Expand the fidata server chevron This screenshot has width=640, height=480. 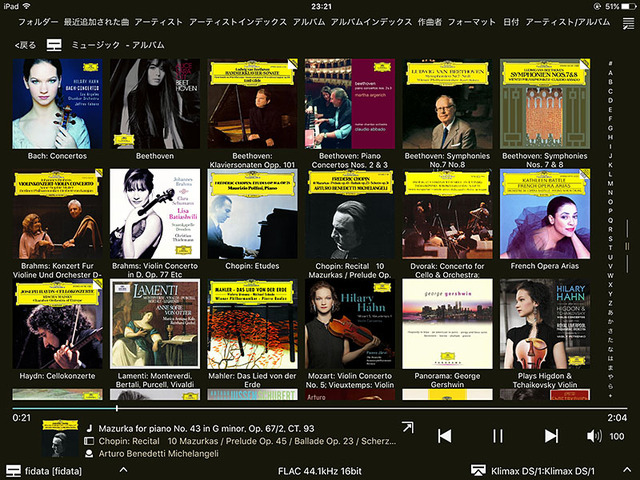[x=123, y=470]
